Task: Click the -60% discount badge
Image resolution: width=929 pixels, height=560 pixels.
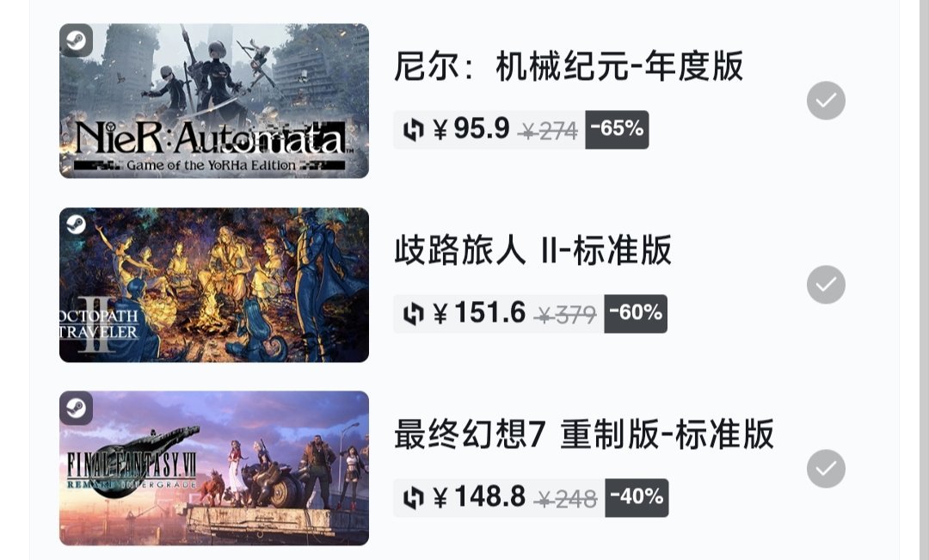Action: (x=636, y=313)
